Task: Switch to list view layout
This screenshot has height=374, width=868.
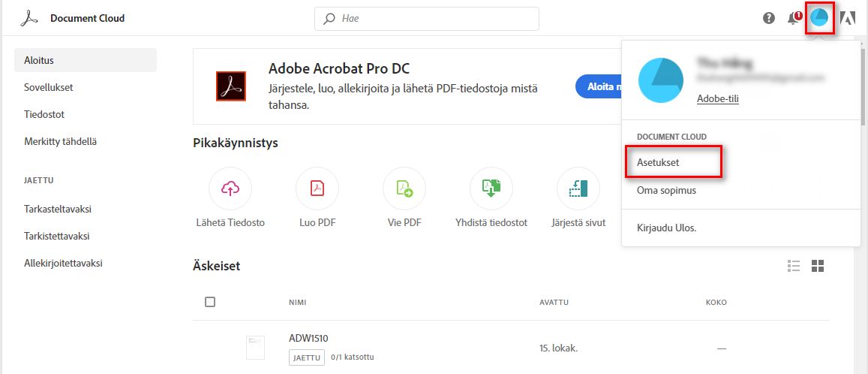Action: pyautogui.click(x=794, y=266)
